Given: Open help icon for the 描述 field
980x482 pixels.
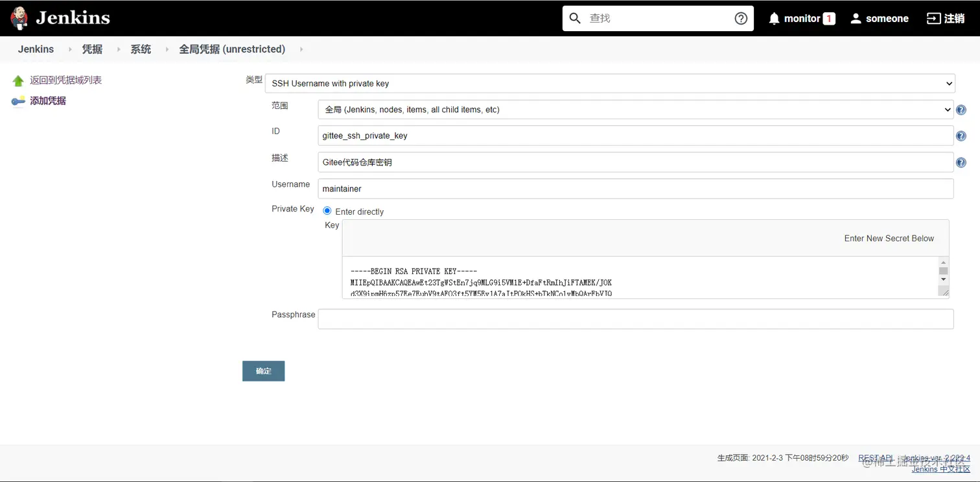Looking at the screenshot, I should pyautogui.click(x=961, y=163).
